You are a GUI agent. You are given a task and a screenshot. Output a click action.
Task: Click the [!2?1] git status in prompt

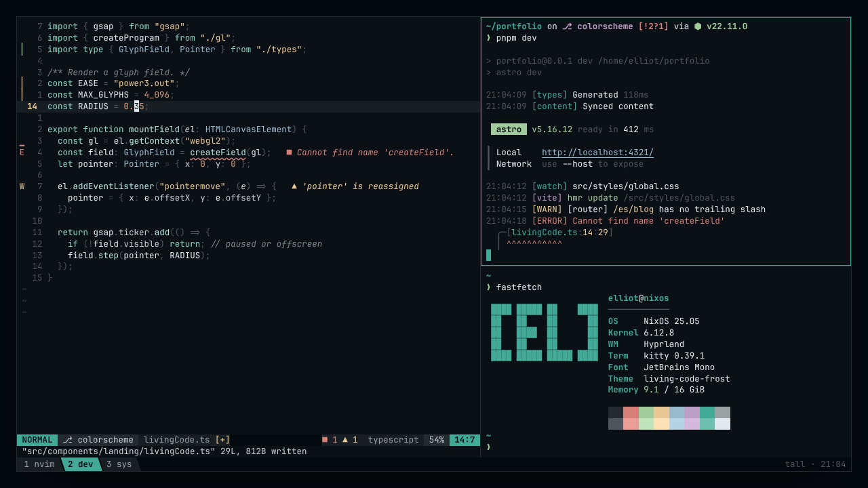[x=654, y=26]
